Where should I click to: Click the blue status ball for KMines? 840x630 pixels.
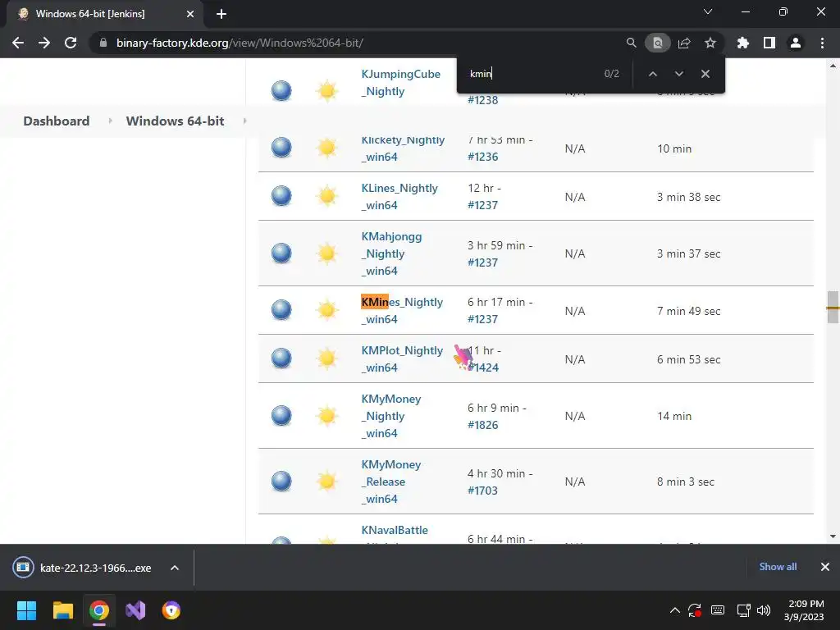pyautogui.click(x=281, y=309)
